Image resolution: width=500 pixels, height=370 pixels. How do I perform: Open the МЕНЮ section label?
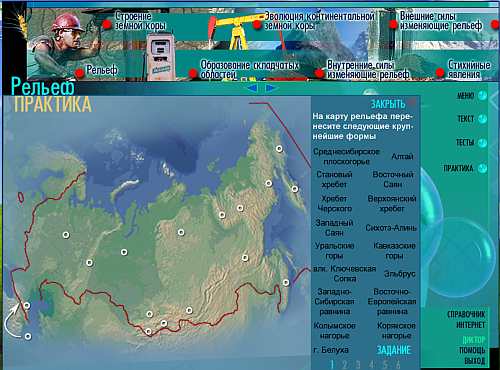(465, 96)
